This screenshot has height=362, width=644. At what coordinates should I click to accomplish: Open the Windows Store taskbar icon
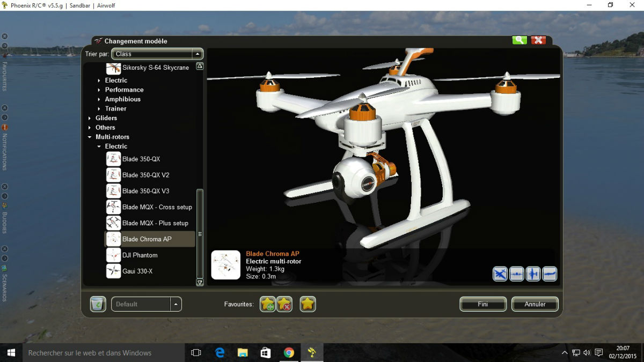tap(266, 352)
